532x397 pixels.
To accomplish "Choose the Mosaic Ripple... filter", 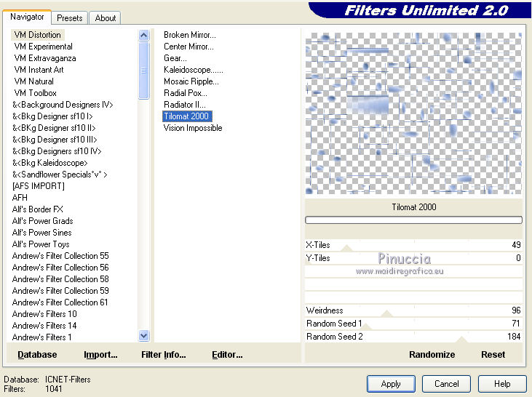I will pyautogui.click(x=191, y=81).
